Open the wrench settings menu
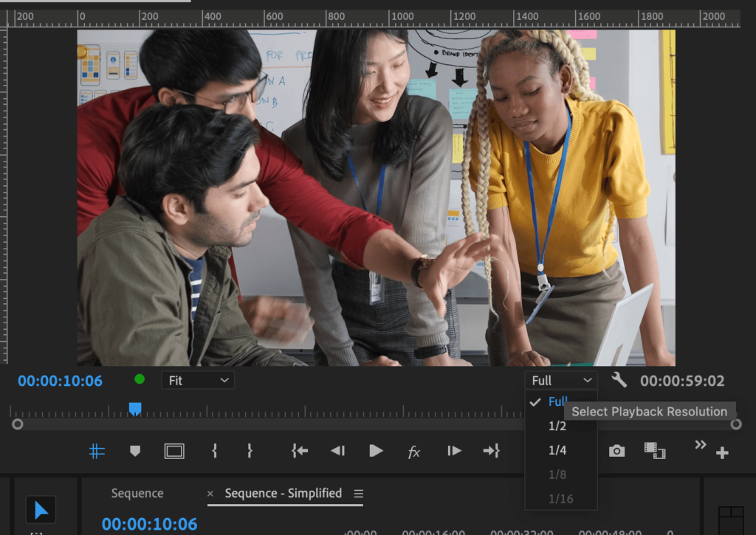 click(x=619, y=380)
